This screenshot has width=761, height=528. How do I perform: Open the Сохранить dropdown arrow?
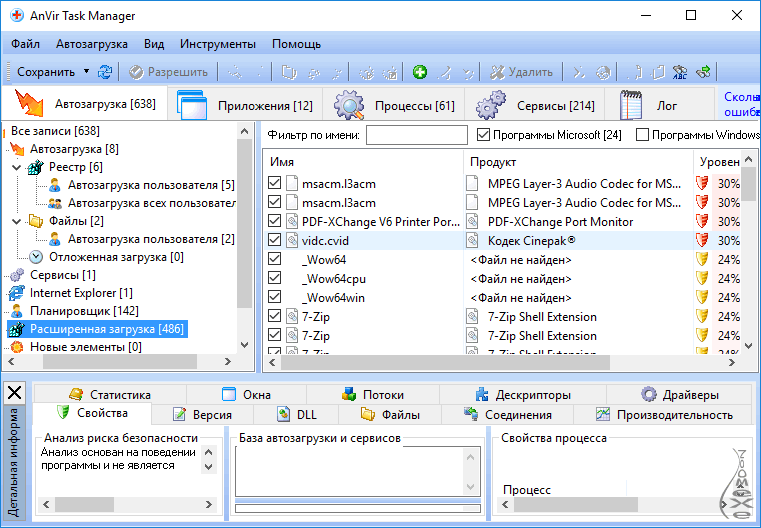tap(86, 71)
